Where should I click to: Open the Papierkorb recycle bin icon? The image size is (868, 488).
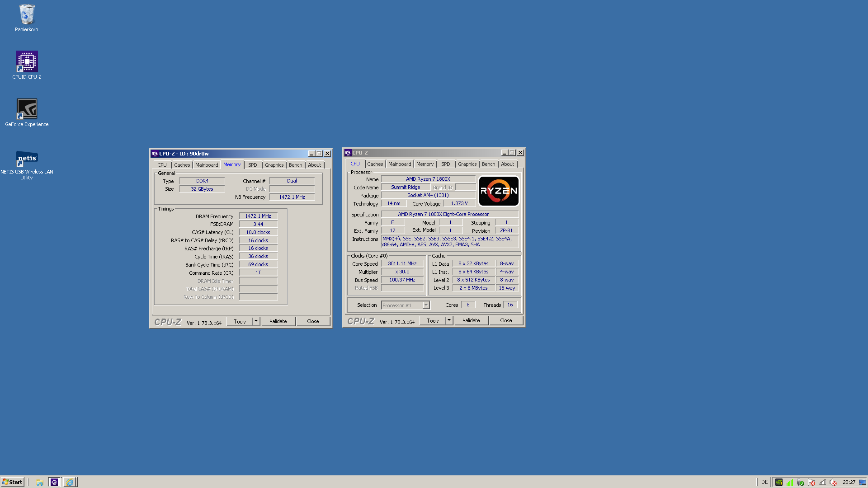(x=27, y=18)
